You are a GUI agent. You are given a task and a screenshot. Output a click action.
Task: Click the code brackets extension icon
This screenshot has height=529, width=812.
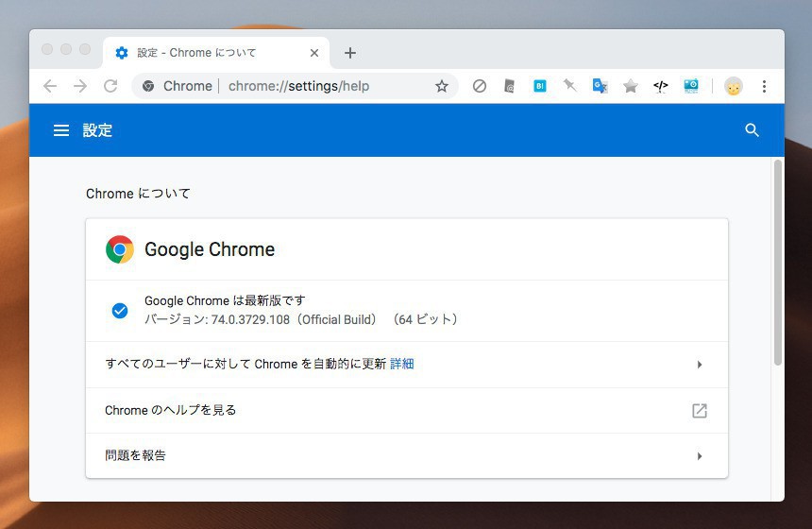661,86
